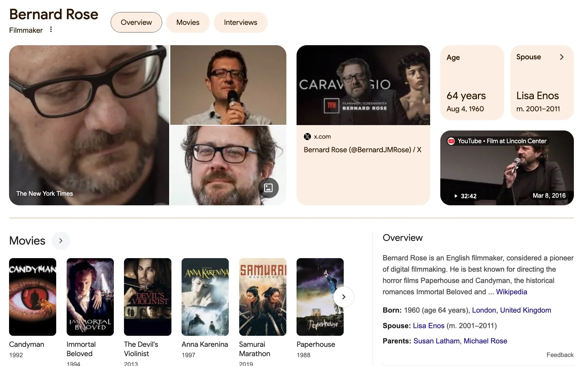Switch to the Movies tab

188,22
